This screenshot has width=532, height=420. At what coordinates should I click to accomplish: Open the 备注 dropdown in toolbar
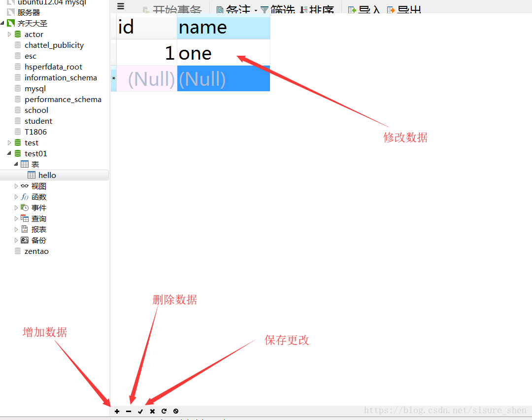(x=237, y=10)
